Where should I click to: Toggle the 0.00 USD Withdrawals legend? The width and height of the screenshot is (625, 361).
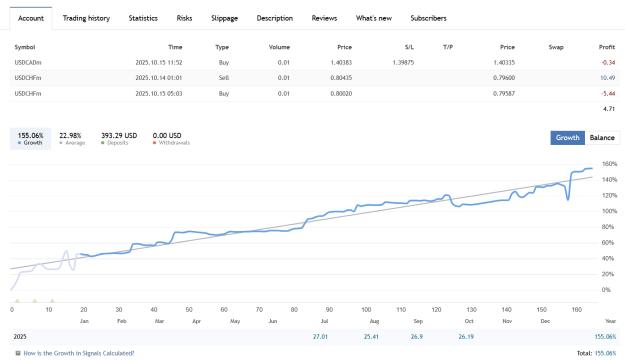[x=171, y=139]
